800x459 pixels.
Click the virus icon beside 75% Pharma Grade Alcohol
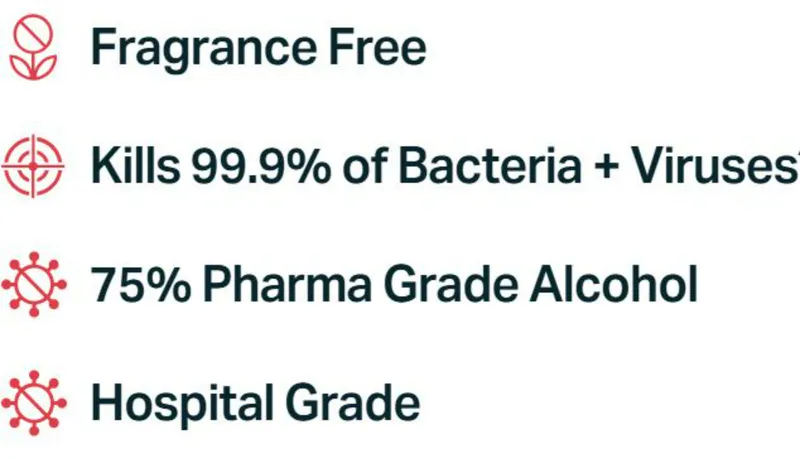33,284
